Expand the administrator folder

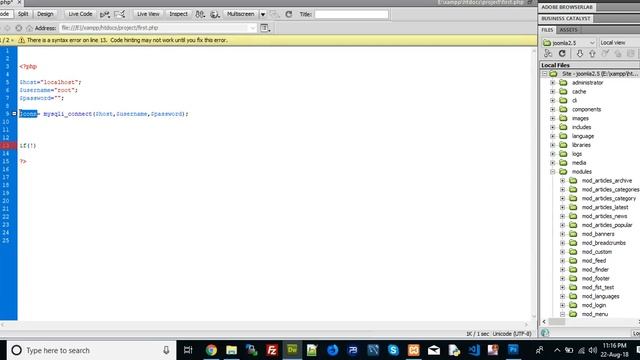click(x=553, y=83)
